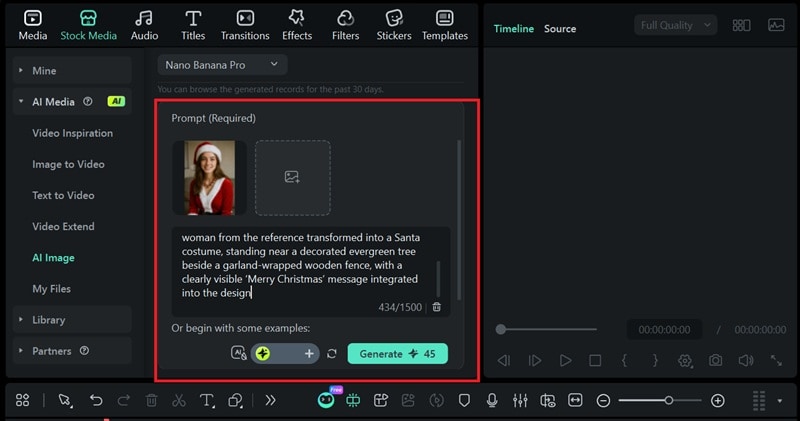Click the Partners help icon
This screenshot has height=421, width=800.
point(84,351)
